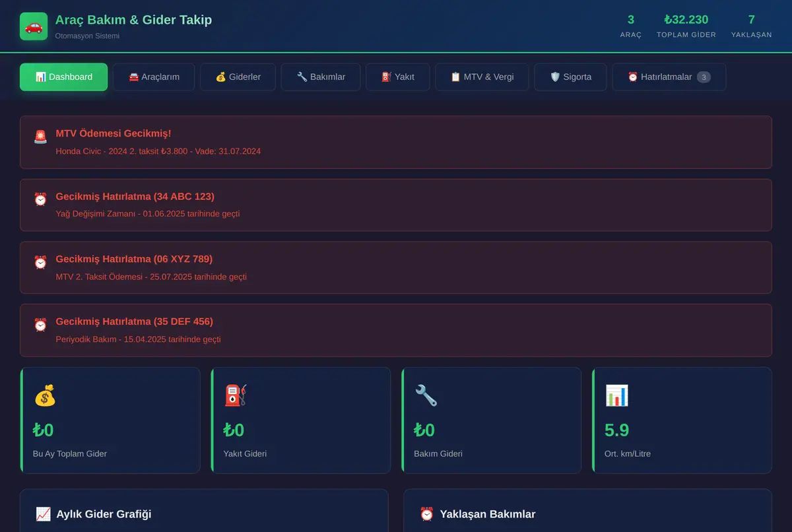Screen dimensions: 792x532
Task: Click the MTV Ödemesi Gecikmiş! alert title
Action: coord(114,133)
